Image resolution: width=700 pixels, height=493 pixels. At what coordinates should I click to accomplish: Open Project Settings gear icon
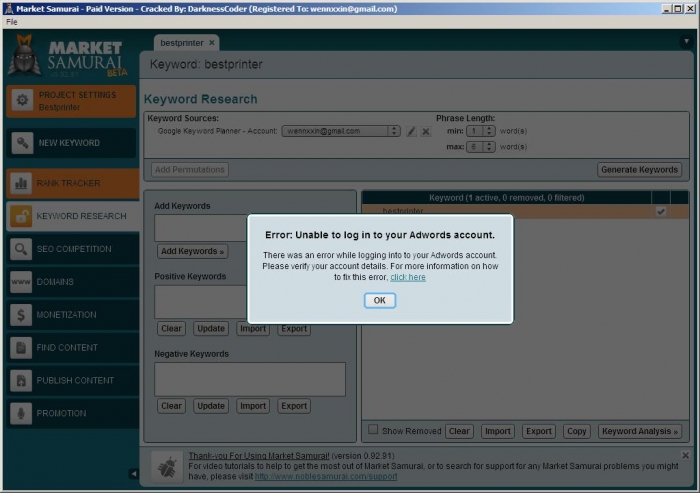22,100
